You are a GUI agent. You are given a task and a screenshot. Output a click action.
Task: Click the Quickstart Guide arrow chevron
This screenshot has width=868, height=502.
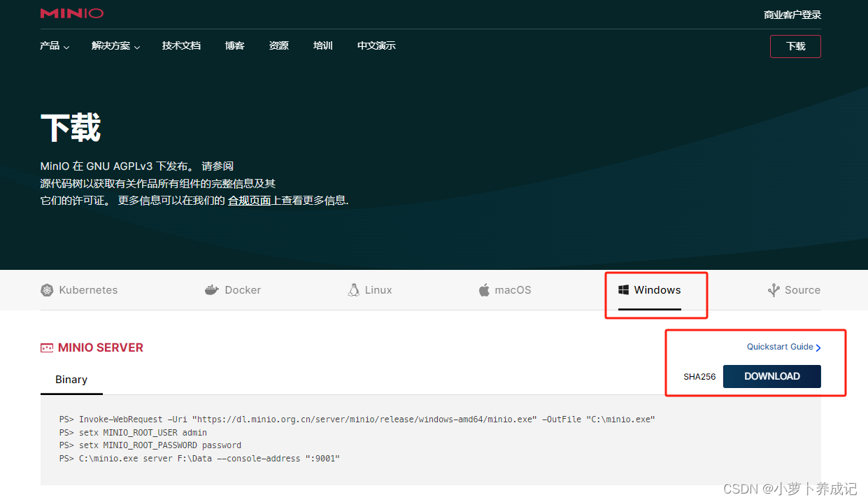coord(818,347)
